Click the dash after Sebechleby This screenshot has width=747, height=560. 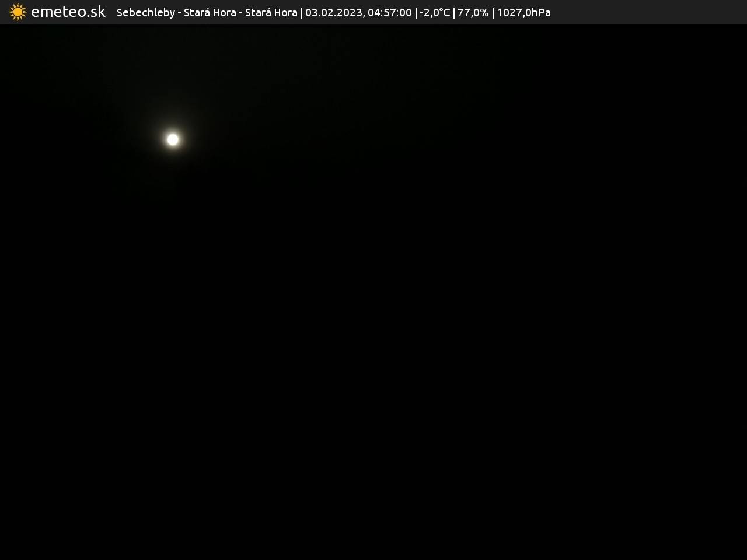[180, 13]
